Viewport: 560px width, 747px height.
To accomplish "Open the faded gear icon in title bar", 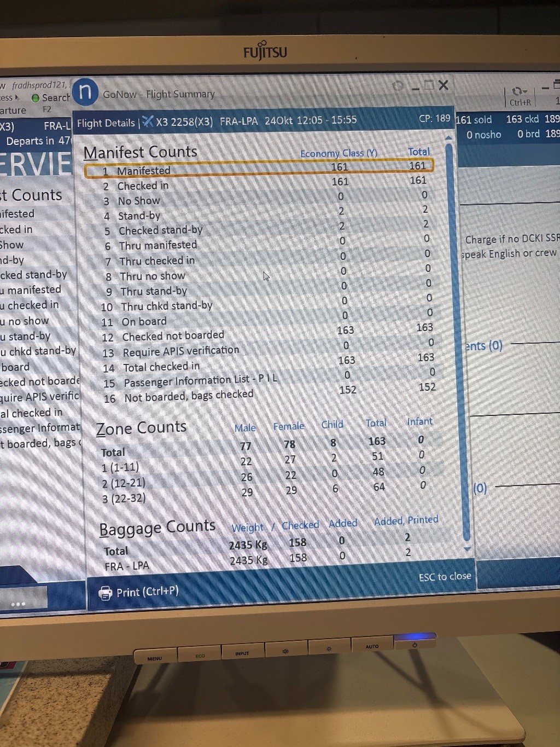I will [398, 86].
